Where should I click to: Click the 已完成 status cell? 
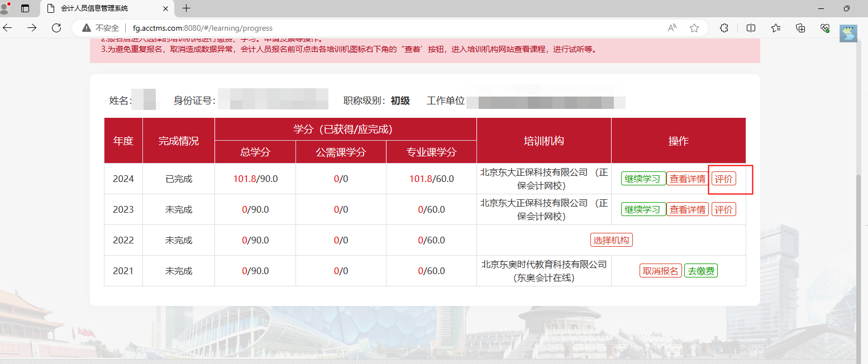click(179, 179)
